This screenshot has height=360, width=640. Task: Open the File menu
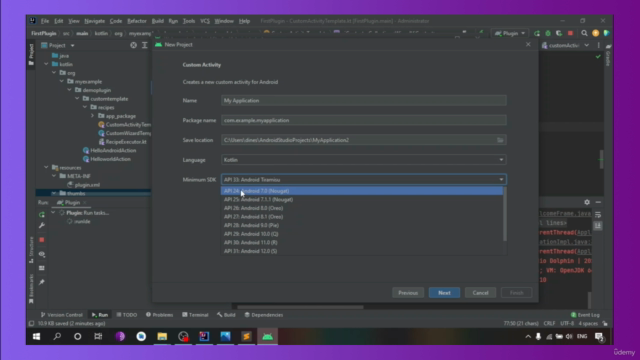[x=45, y=21]
